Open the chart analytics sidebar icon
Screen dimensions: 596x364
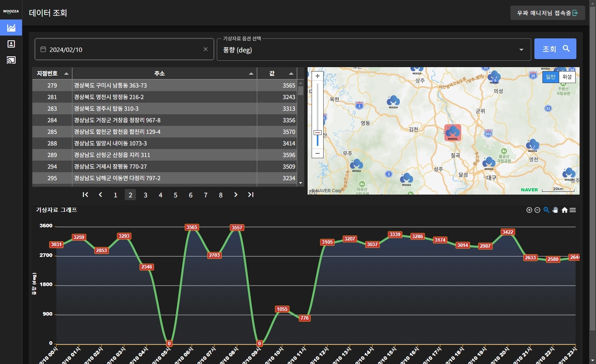11,28
